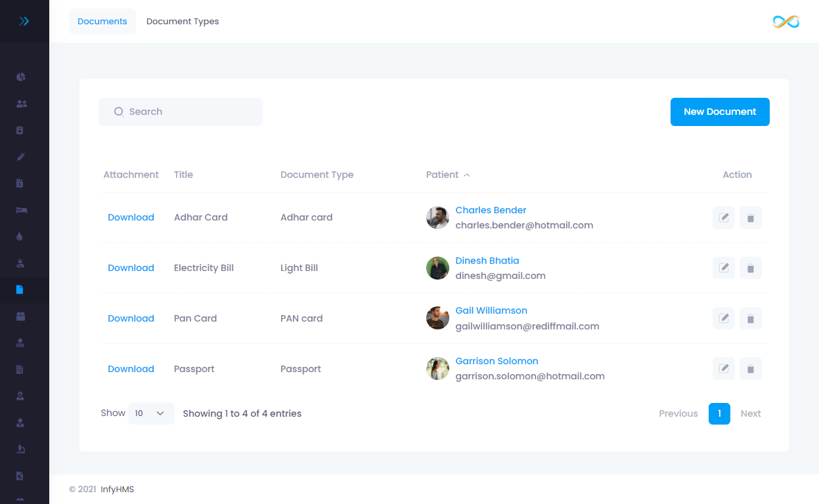Open the users group sidebar icon
819x504 pixels.
point(21,104)
